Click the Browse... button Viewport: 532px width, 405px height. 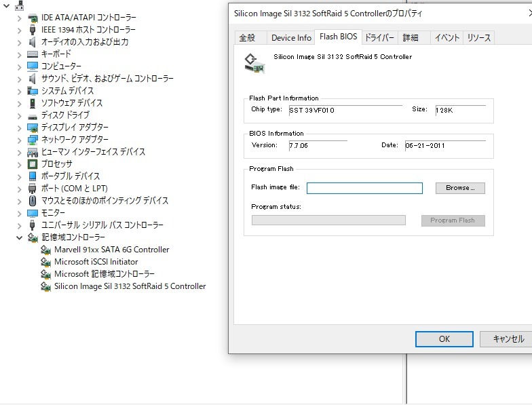(460, 188)
